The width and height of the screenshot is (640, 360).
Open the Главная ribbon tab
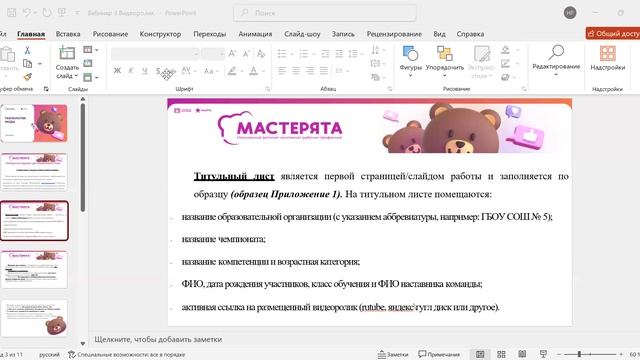(x=31, y=34)
